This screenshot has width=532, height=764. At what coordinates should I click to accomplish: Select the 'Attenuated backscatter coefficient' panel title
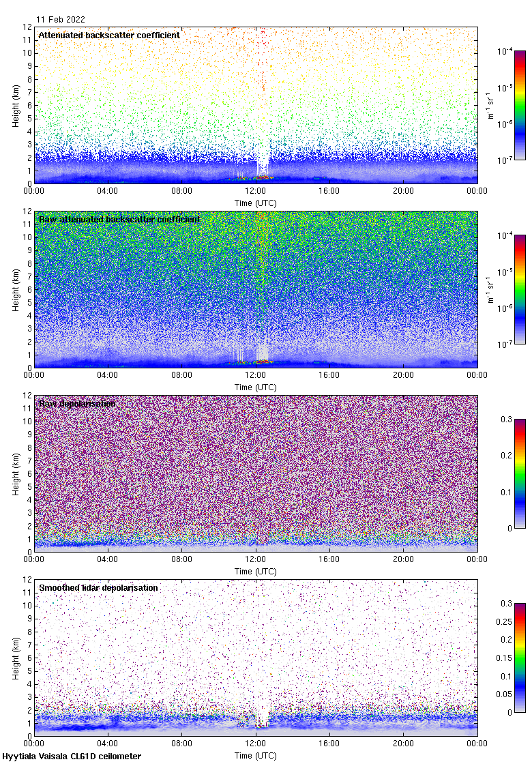point(109,35)
